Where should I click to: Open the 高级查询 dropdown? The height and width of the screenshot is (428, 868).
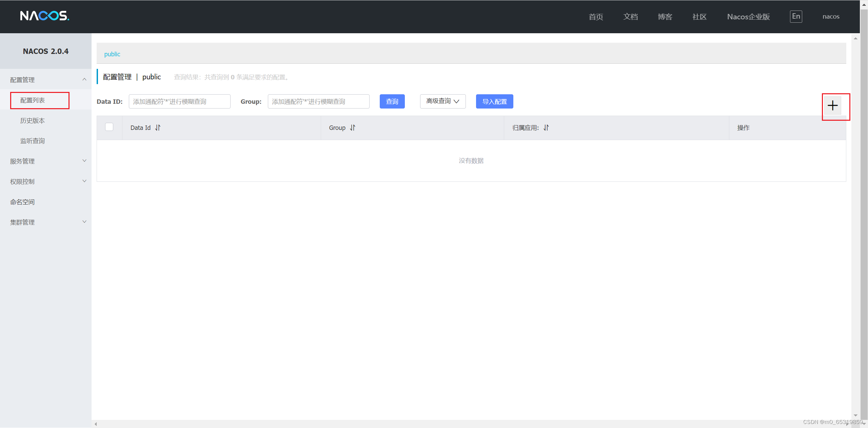click(x=442, y=101)
